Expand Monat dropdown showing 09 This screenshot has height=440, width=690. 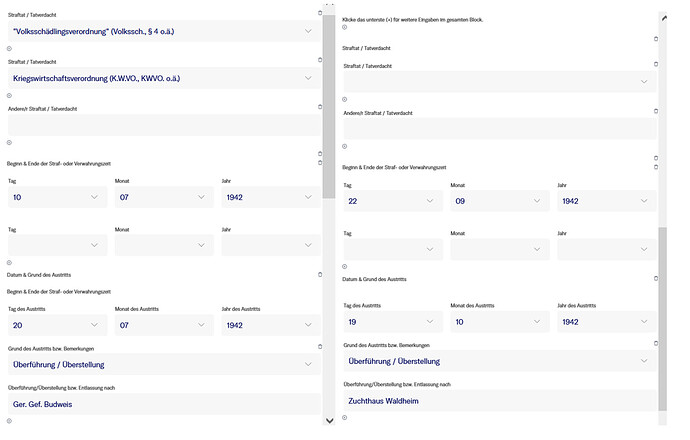coord(500,201)
